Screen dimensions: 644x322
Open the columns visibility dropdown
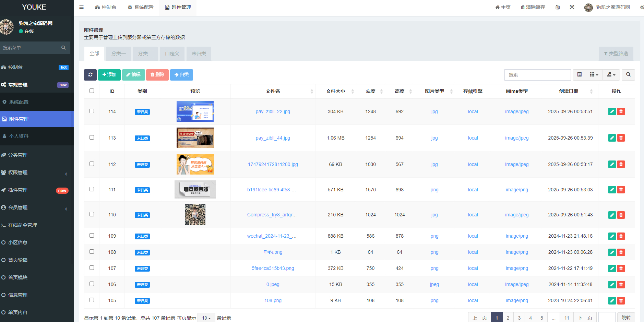tap(594, 75)
